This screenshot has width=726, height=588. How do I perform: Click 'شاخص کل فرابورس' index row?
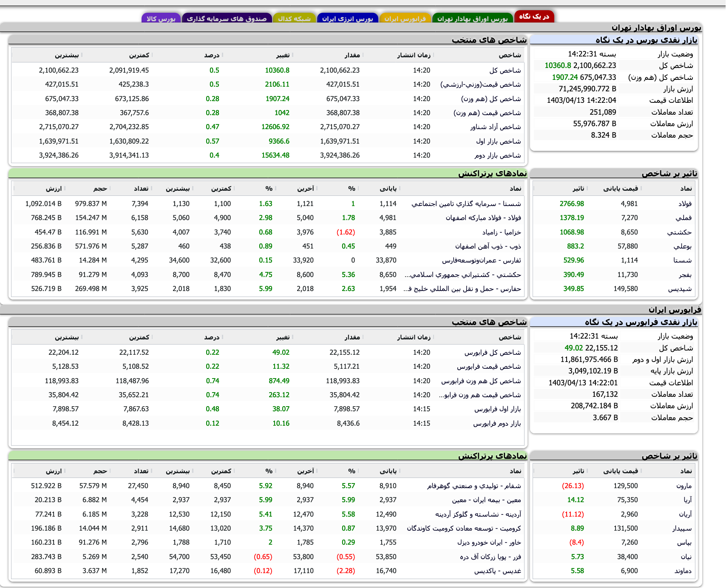tap(492, 353)
